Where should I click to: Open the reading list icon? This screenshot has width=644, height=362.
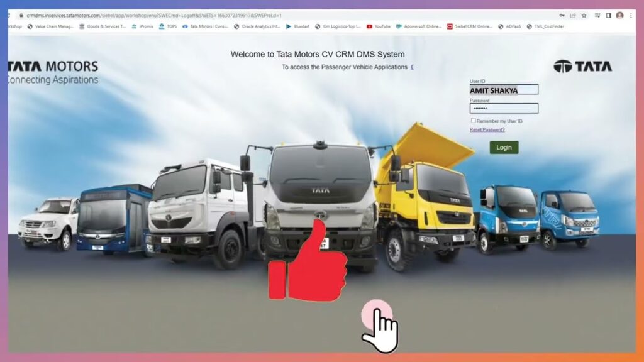pos(597,15)
